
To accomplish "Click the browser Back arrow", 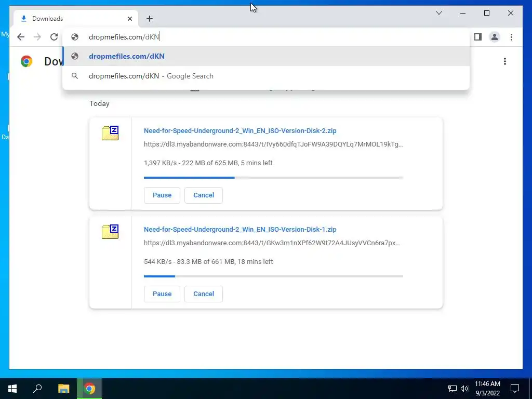I will coord(21,37).
